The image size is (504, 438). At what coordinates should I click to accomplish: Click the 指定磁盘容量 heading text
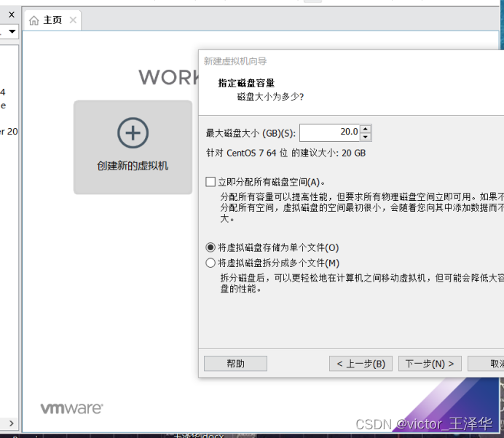pos(246,83)
